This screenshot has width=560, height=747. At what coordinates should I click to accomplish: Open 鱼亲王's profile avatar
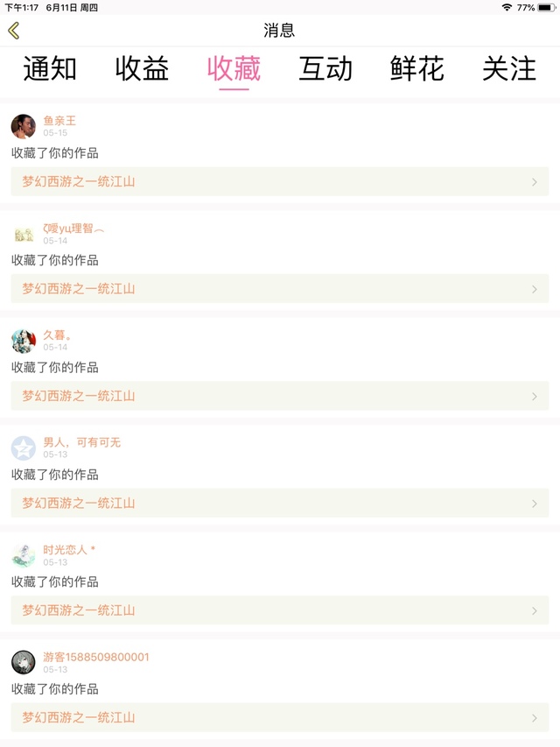pyautogui.click(x=24, y=126)
